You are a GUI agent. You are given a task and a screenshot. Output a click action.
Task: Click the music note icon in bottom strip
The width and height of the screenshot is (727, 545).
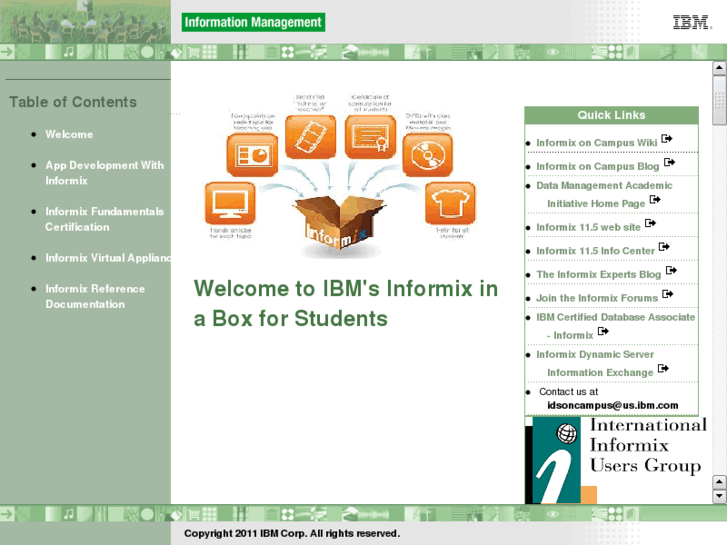click(69, 513)
